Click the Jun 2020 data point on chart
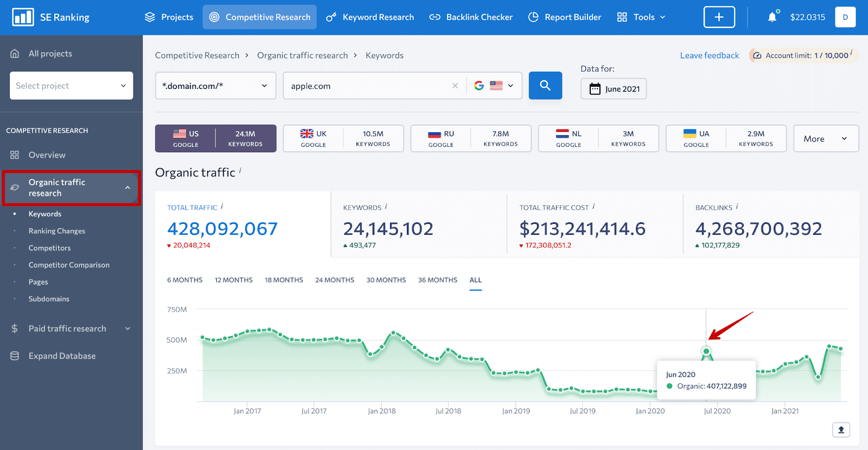Screen dimensions: 868x450 point(706,351)
